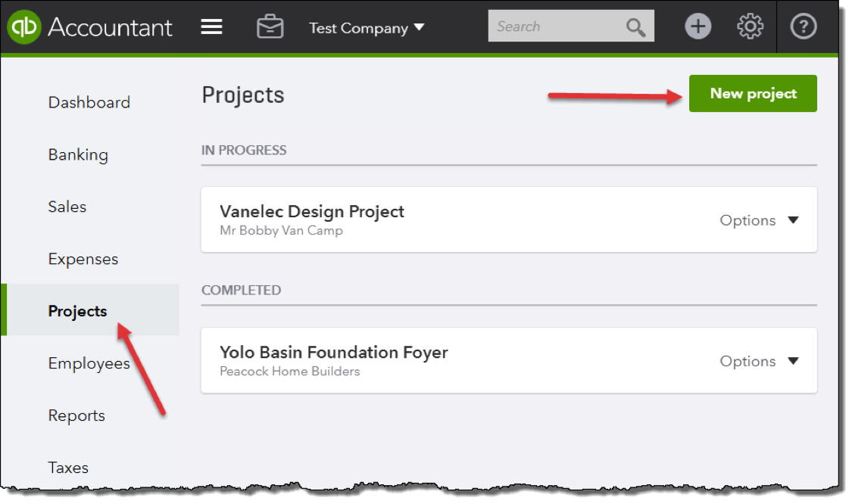Open Options dropdown for Yolo Basin Foundation Foyer

click(759, 361)
